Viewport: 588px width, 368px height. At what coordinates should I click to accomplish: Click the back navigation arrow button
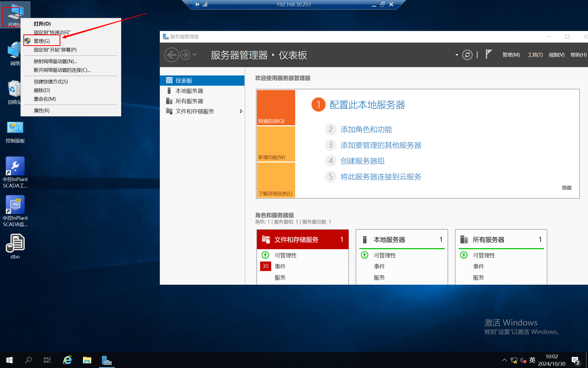coord(171,55)
